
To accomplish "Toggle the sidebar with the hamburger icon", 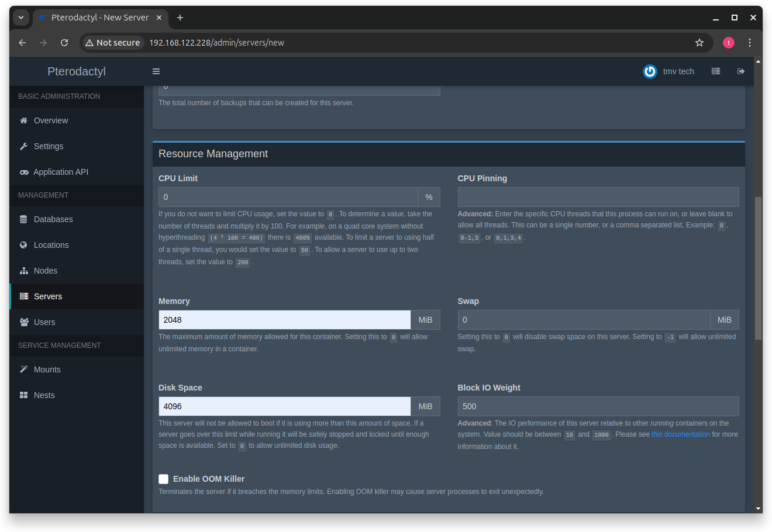I will pyautogui.click(x=156, y=71).
